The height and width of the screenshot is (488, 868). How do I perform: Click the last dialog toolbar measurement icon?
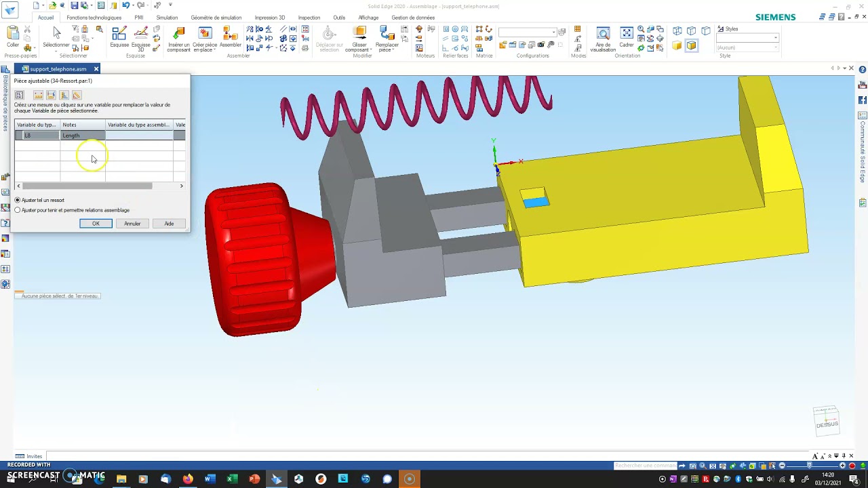click(77, 95)
